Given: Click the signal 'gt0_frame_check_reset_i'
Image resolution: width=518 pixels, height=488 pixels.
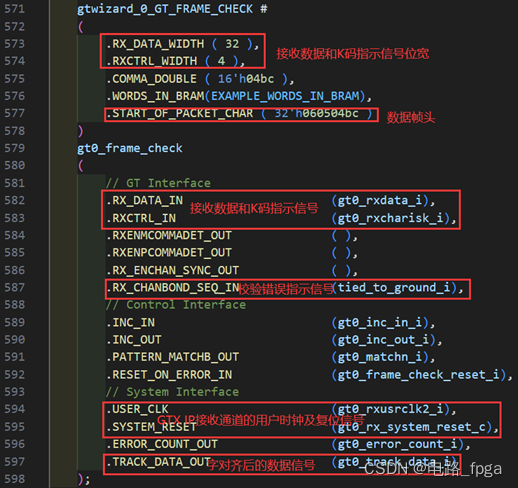Looking at the screenshot, I should pyautogui.click(x=418, y=375).
